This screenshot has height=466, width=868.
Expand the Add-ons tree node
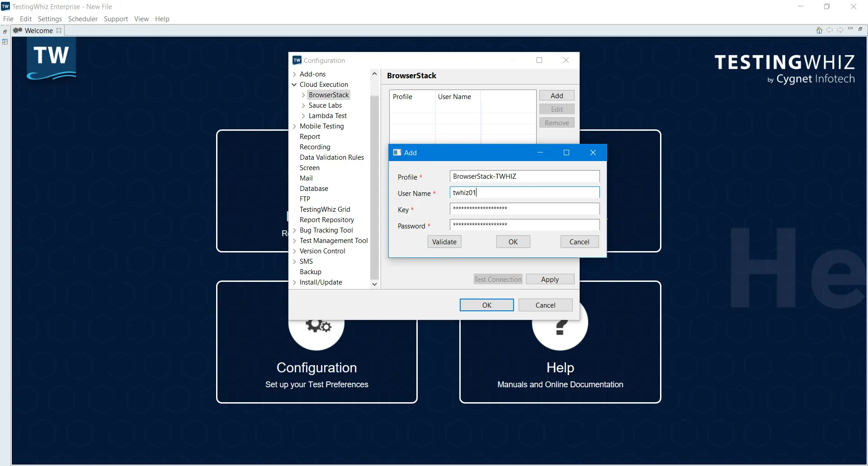294,74
